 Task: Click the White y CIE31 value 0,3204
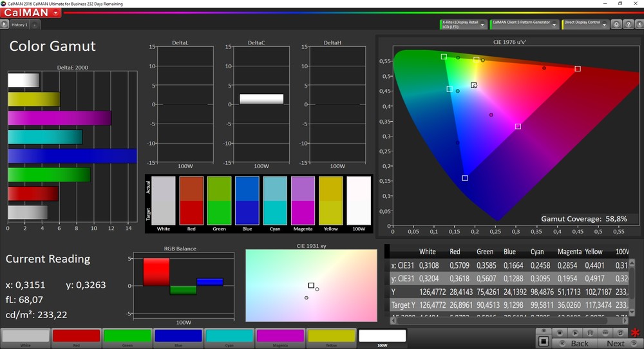pyautogui.click(x=429, y=279)
